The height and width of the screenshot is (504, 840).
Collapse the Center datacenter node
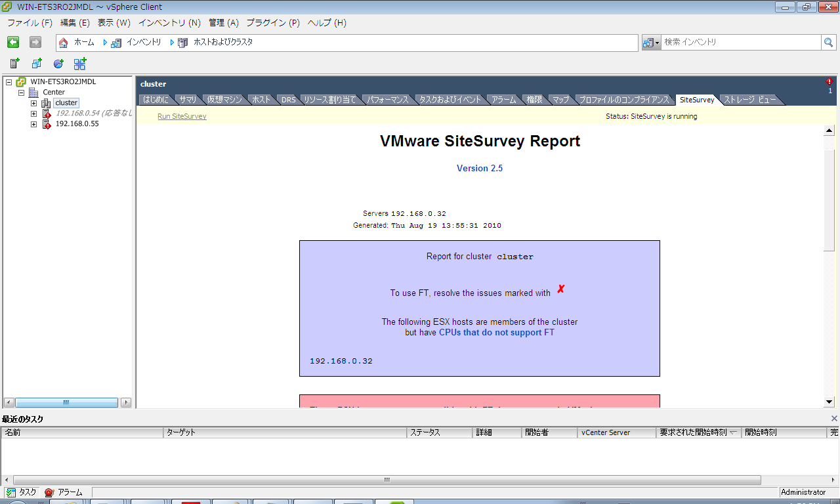click(21, 93)
